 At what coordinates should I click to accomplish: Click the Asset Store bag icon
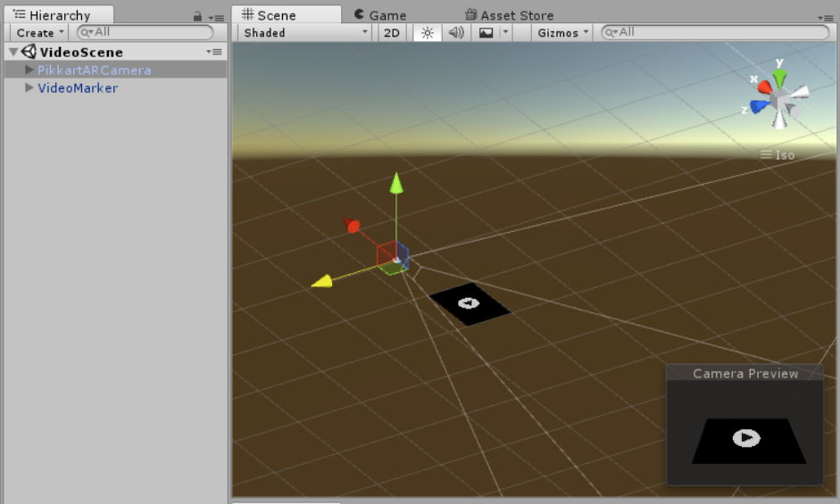pos(471,14)
